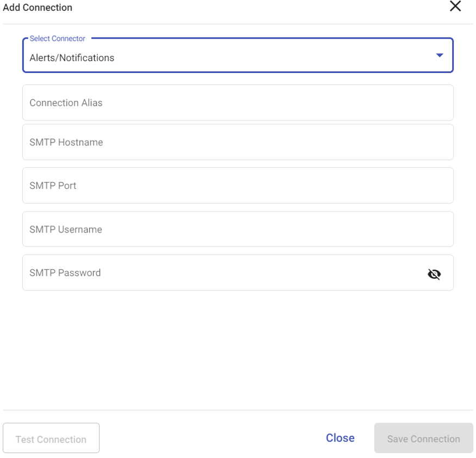Click the Close text button
Image resolution: width=476 pixels, height=458 pixels.
[340, 438]
